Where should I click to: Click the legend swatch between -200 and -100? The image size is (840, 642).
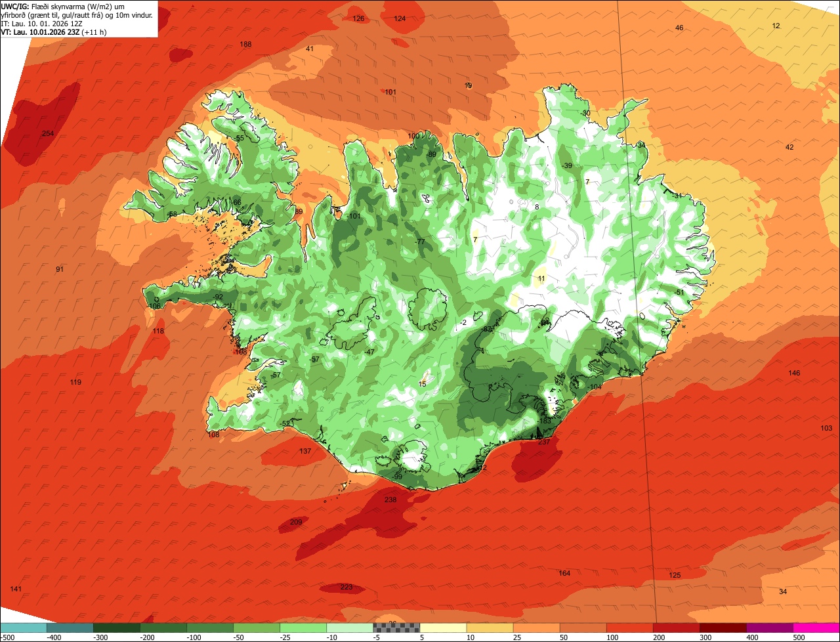point(163,628)
